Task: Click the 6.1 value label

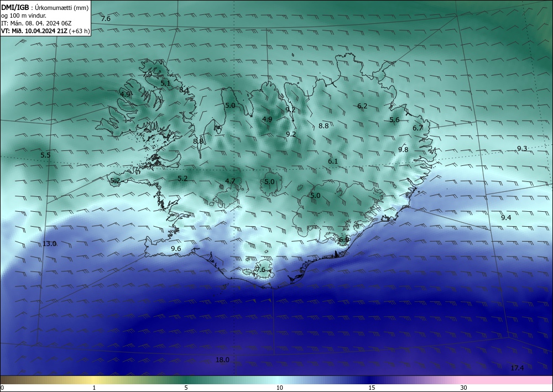Action: coord(333,161)
